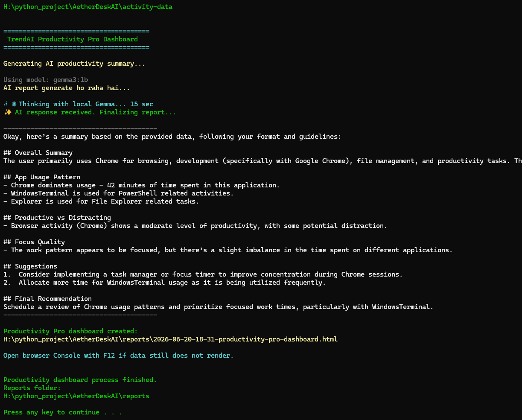Select 'AI response received. Finalizing report...' text
The image size is (522, 420).
coord(95,112)
